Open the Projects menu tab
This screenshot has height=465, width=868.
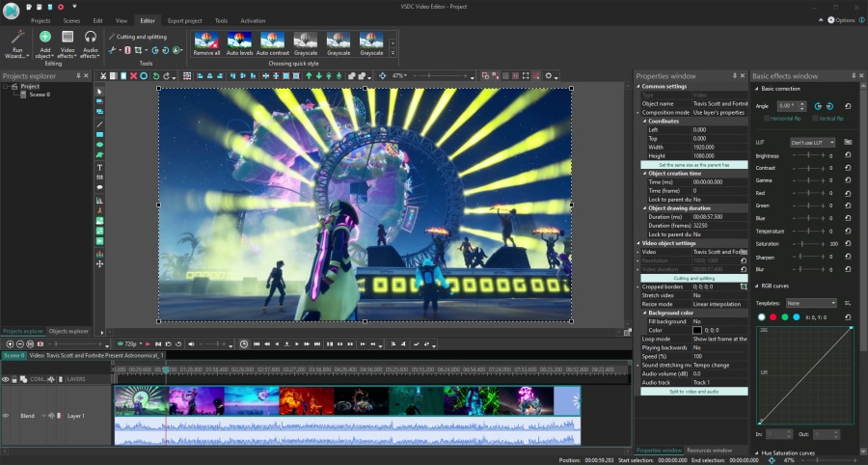point(41,20)
